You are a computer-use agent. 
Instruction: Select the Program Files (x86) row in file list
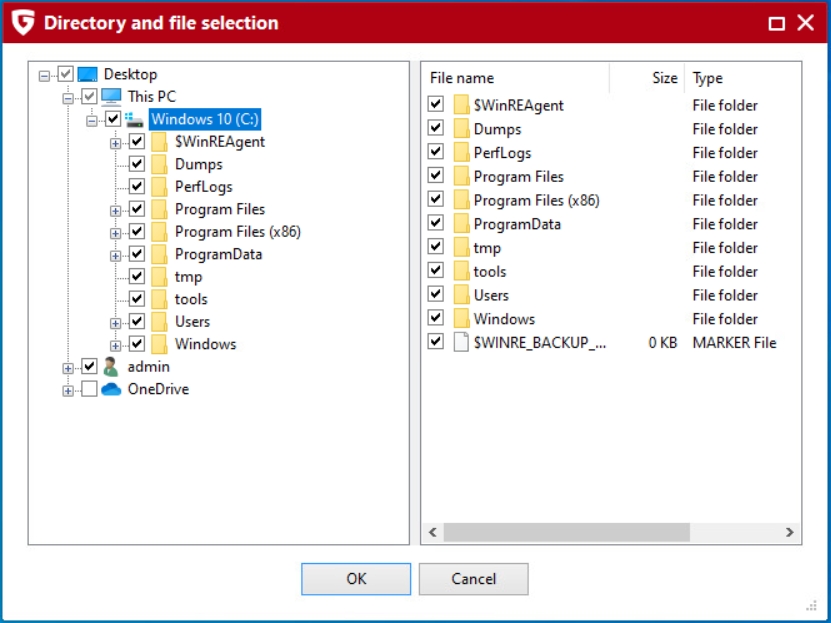pyautogui.click(x=612, y=200)
